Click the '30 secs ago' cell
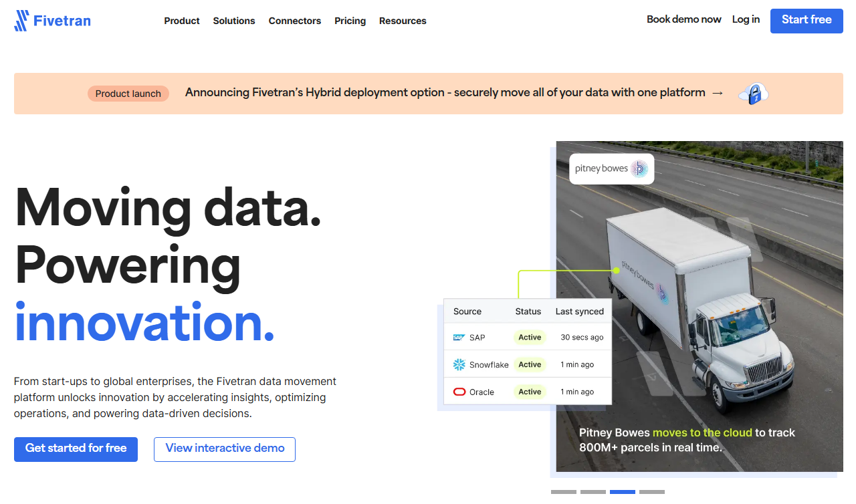Image resolution: width=856 pixels, height=504 pixels. click(582, 338)
